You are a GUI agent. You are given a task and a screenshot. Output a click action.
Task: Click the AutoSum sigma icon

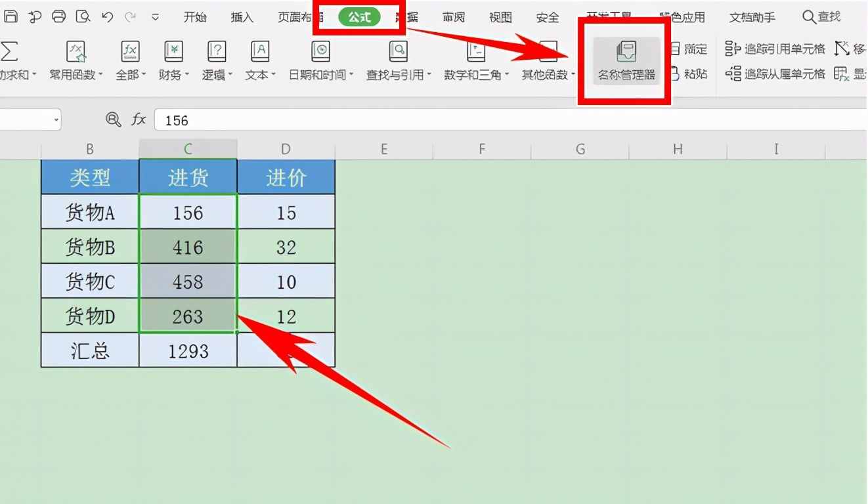tap(9, 51)
